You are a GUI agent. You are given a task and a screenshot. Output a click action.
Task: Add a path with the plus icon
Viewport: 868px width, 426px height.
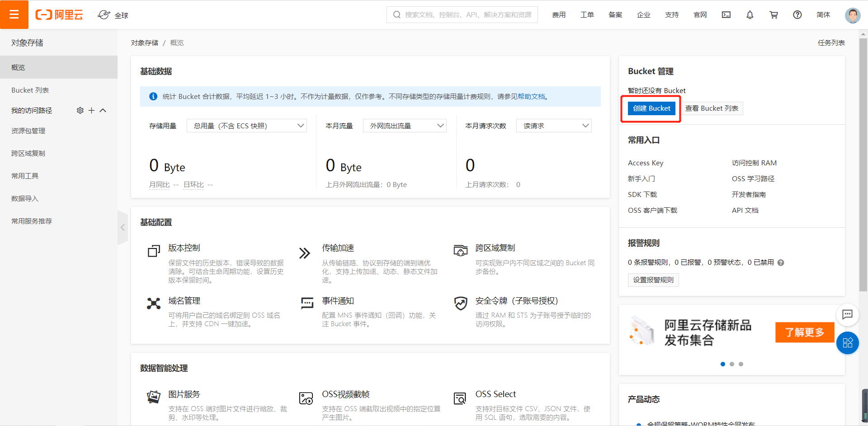(x=91, y=110)
